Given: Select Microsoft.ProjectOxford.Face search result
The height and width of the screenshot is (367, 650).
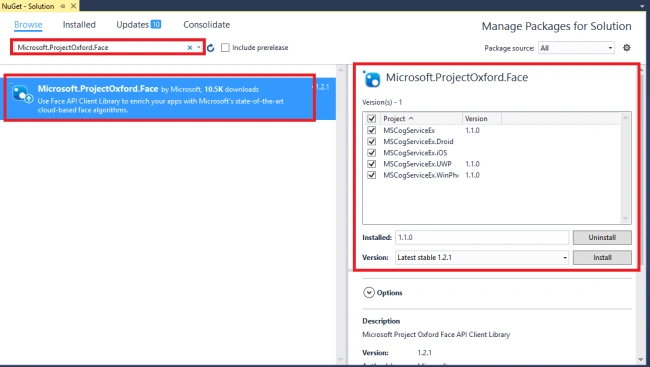Looking at the screenshot, I should coord(168,98).
